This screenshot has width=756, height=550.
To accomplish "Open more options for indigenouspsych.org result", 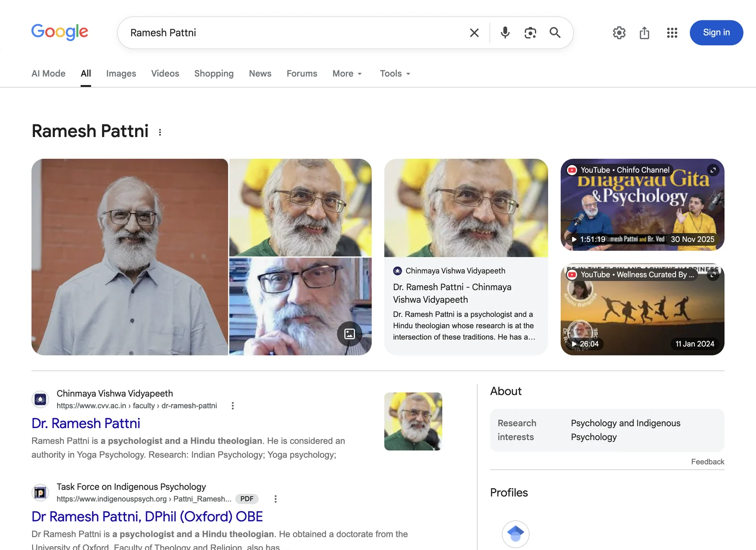I will coord(275,499).
